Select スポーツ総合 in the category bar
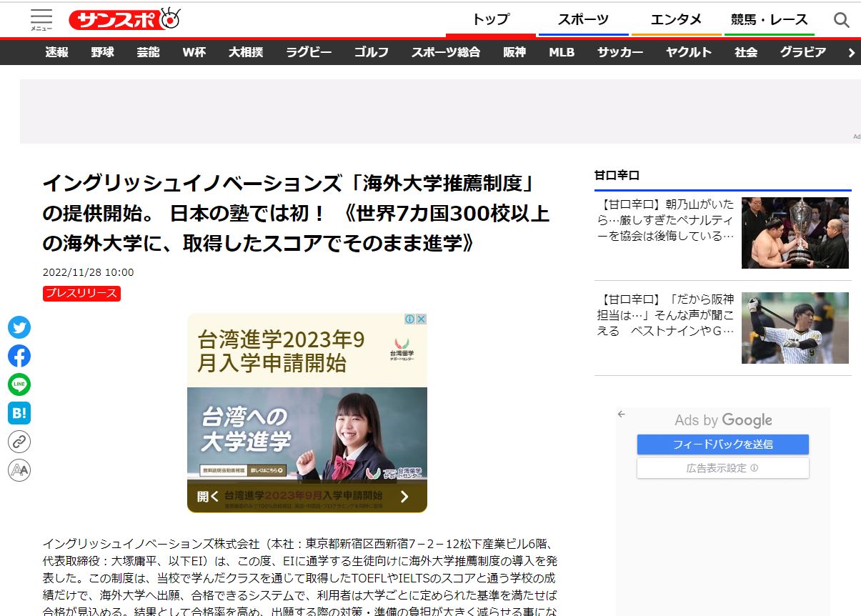The width and height of the screenshot is (861, 616). [446, 52]
